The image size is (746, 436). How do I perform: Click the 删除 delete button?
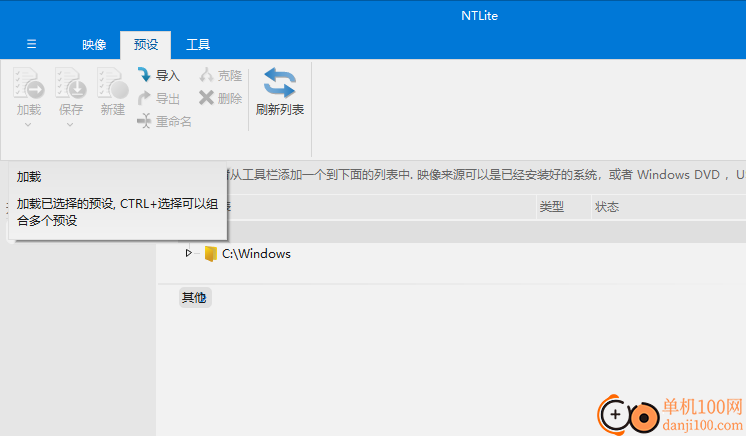(221, 98)
